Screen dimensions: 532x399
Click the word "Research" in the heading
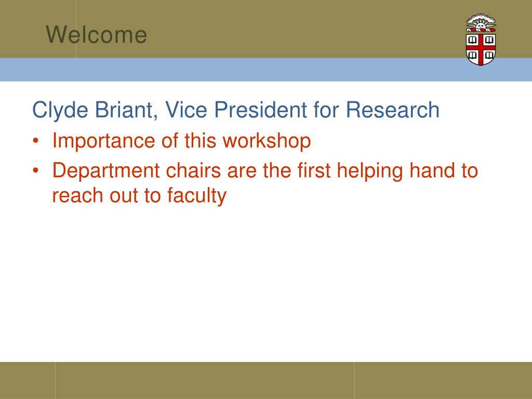pyautogui.click(x=393, y=110)
